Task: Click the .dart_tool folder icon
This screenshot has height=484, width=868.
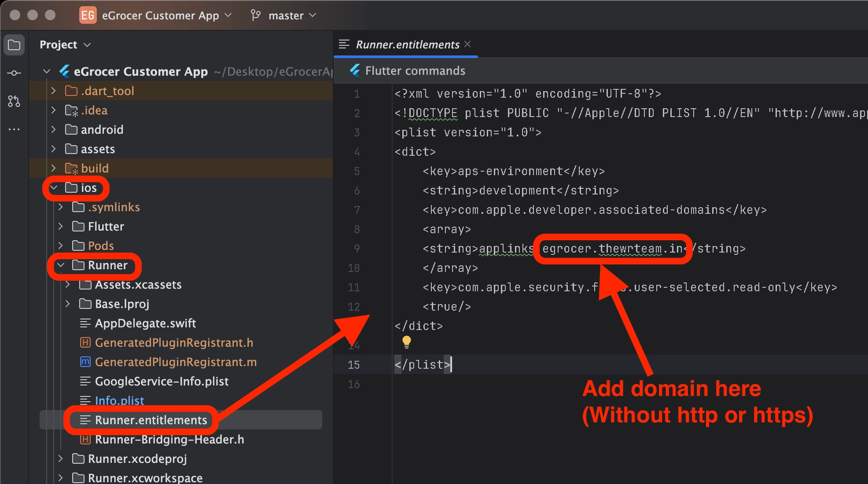Action: click(x=71, y=91)
